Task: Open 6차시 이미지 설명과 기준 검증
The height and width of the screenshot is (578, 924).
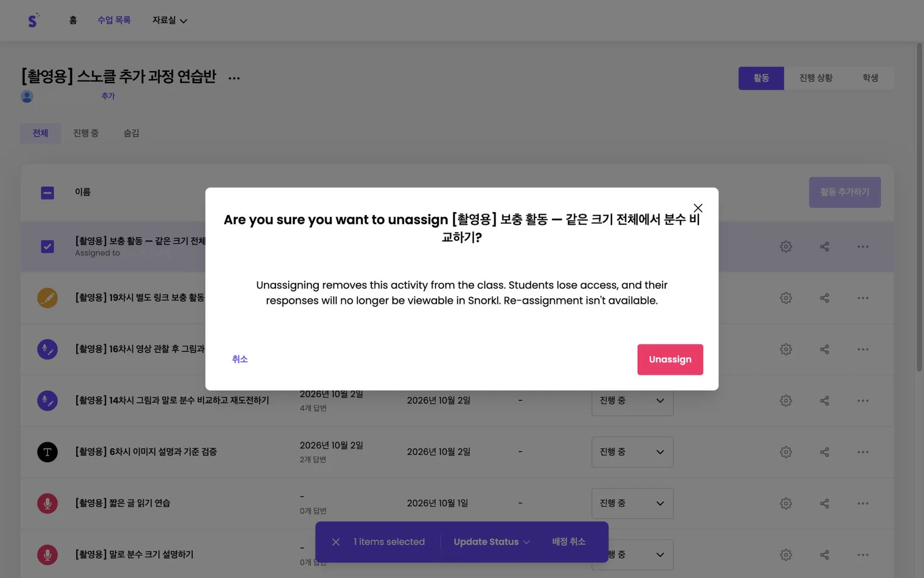Action: [146, 452]
